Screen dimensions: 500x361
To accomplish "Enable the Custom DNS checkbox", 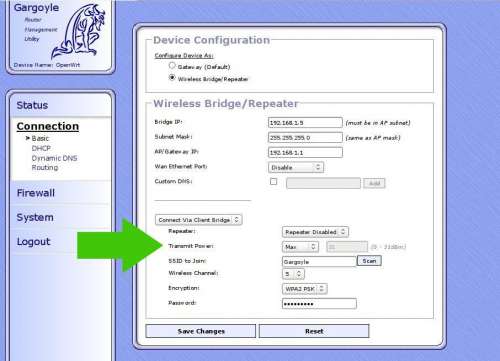I will point(273,182).
